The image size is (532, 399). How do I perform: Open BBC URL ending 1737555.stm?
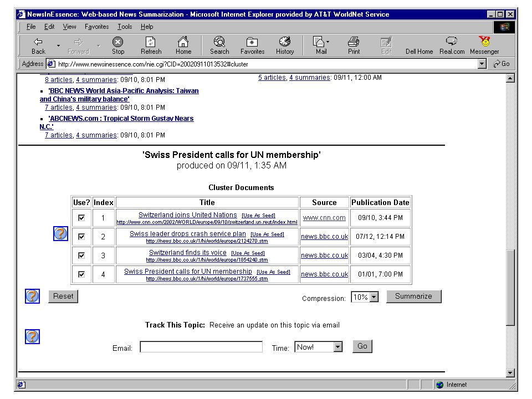(207, 279)
